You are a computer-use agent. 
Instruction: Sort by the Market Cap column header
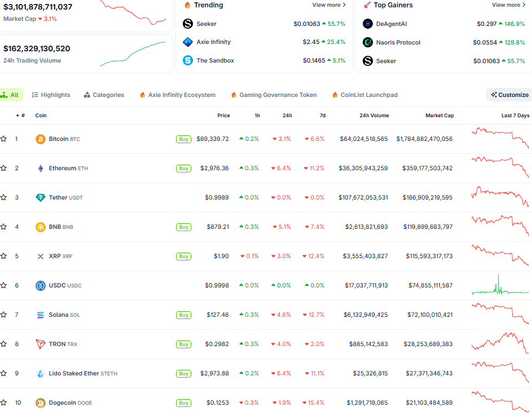(x=439, y=116)
